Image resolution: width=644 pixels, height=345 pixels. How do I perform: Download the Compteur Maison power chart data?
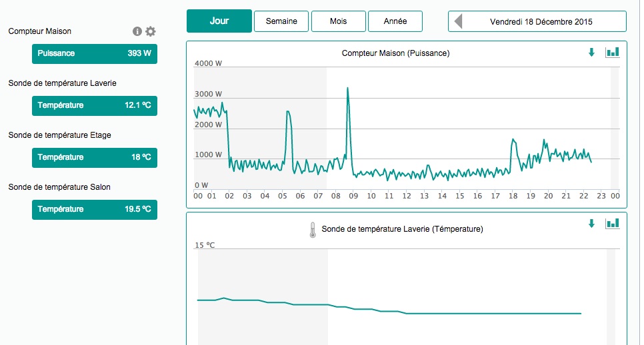click(591, 53)
